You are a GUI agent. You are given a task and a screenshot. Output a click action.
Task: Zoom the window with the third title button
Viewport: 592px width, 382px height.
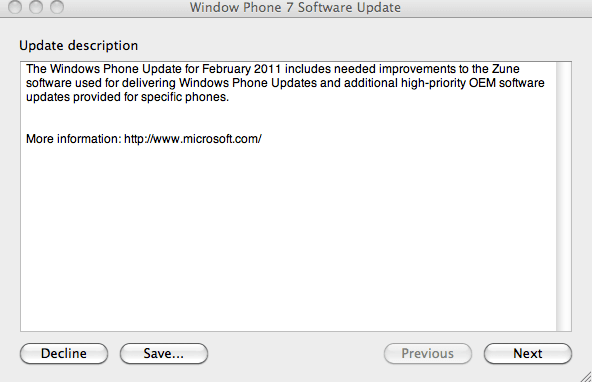click(x=57, y=6)
